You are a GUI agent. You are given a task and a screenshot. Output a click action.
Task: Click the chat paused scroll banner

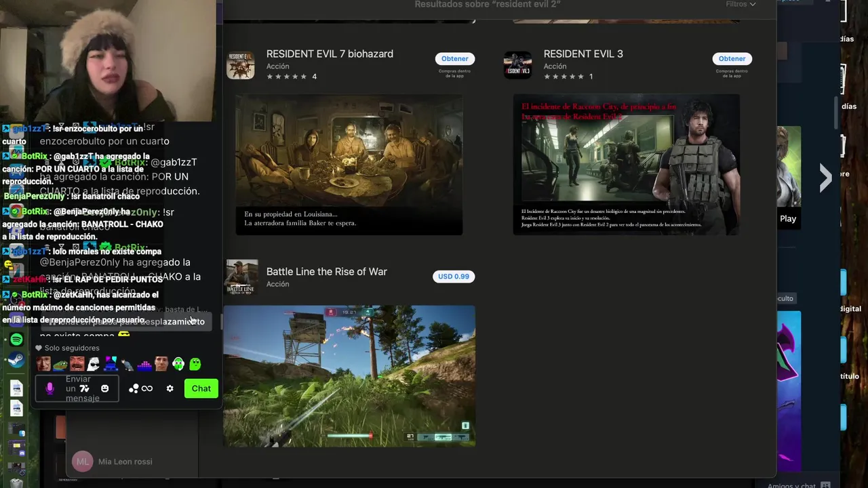click(x=127, y=322)
